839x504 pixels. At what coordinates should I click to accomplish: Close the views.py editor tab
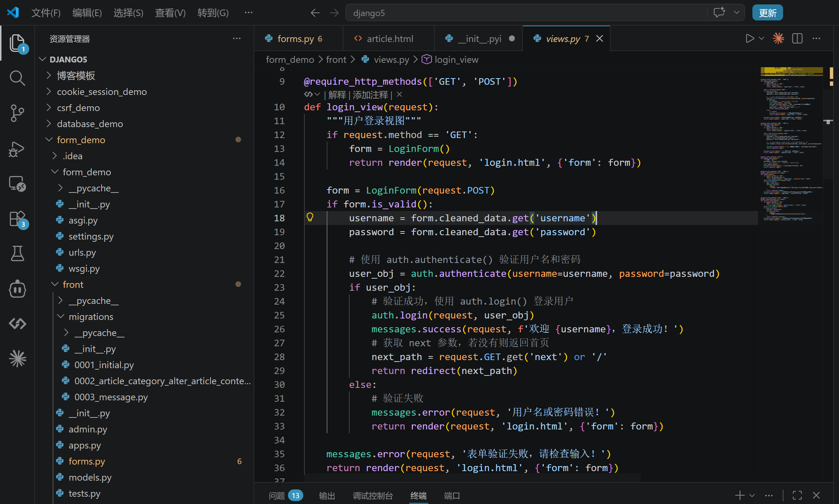(600, 38)
